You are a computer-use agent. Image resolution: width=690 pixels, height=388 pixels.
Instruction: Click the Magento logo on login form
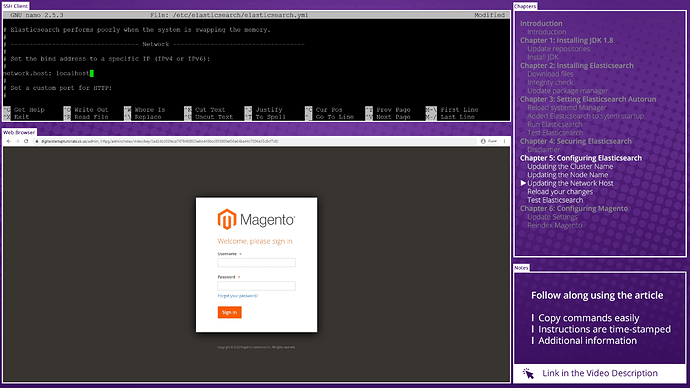(x=256, y=219)
